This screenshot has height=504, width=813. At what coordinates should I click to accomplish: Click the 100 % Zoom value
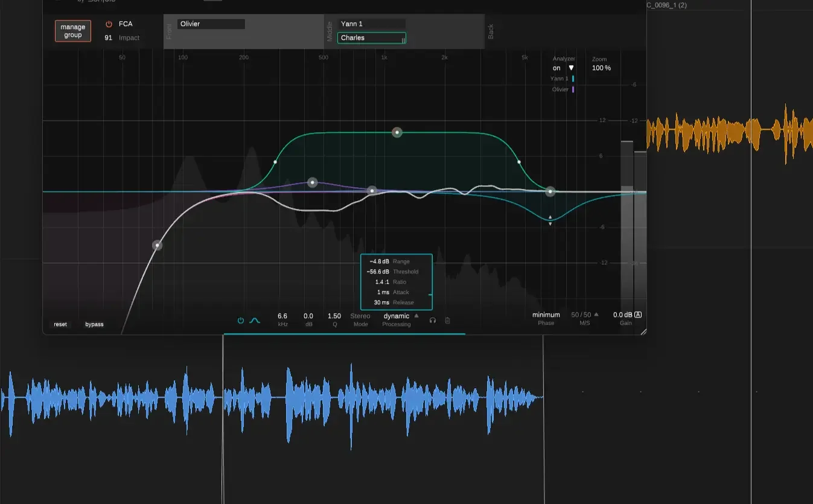(x=601, y=68)
